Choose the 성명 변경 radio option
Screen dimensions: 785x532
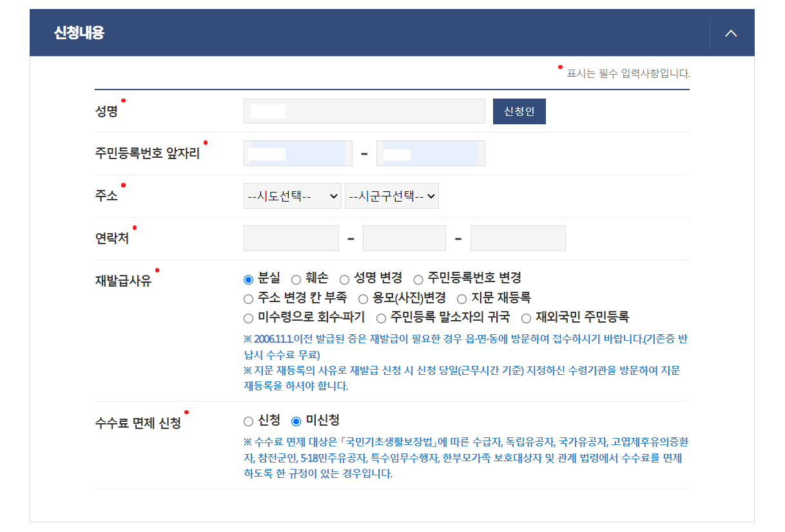coord(344,280)
